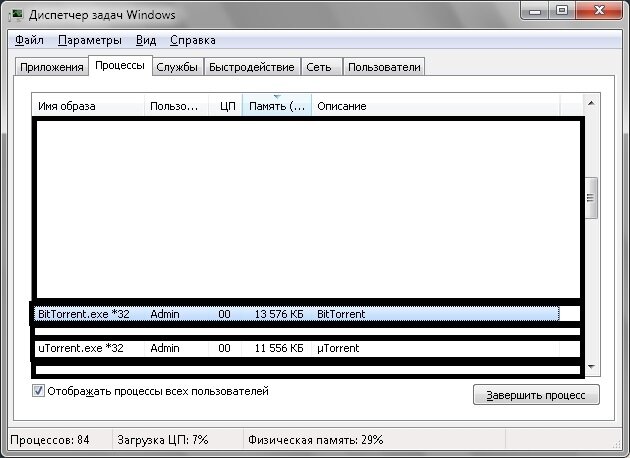Click the Процессов: 84 status entry
Screen dimensions: 630x458
[x=50, y=440]
